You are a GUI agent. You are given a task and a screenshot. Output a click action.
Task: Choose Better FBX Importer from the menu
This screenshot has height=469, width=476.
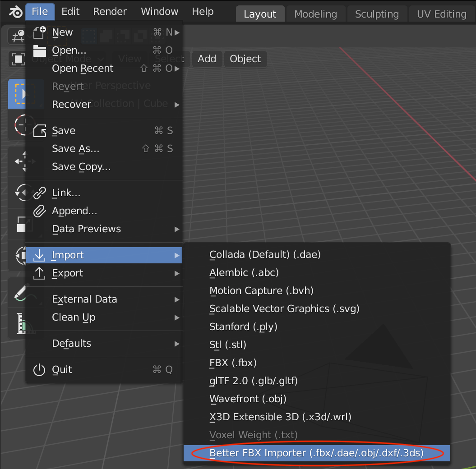pyautogui.click(x=316, y=453)
